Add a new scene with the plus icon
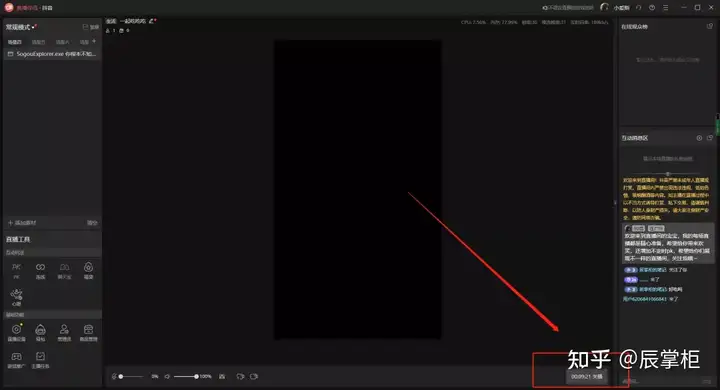Viewport: 720px width, 390px height. 94,41
